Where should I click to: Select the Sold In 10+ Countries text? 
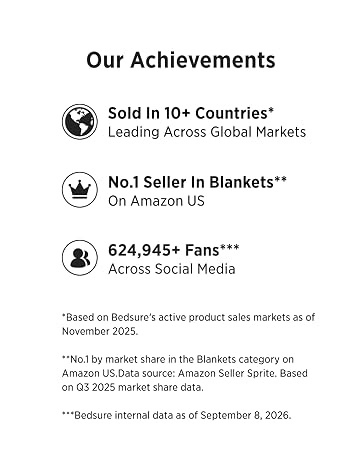(x=188, y=113)
